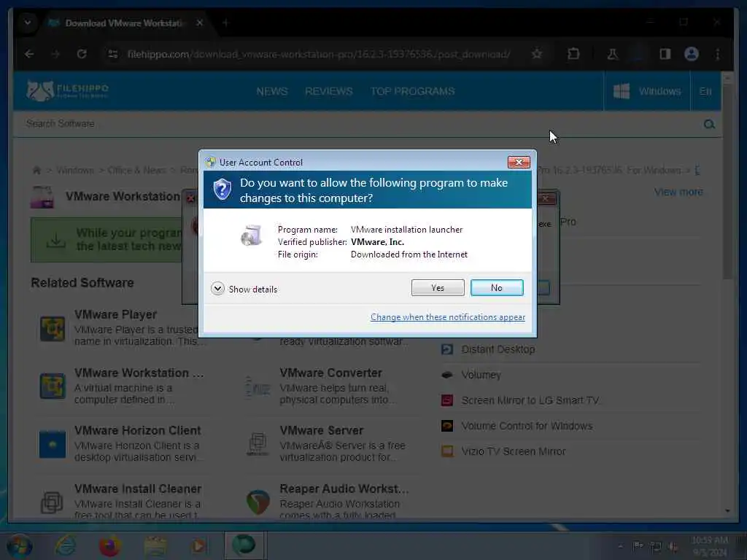Open VMware Player related software link
Screen dimensions: 747x560
[116, 315]
